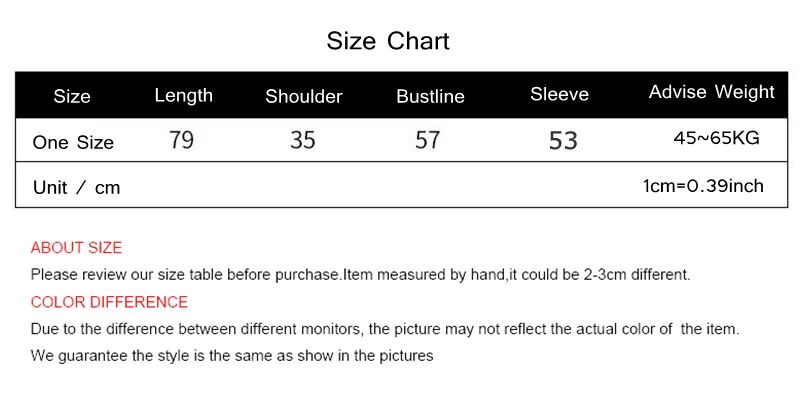Screen dimensions: 800x411
Task: Click the Size Chart title
Action: [388, 41]
